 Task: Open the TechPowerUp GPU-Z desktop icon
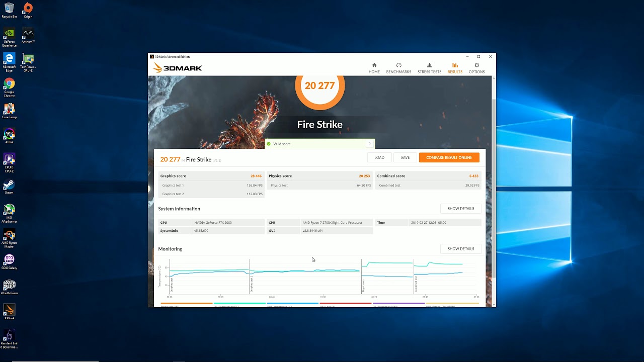pyautogui.click(x=28, y=62)
